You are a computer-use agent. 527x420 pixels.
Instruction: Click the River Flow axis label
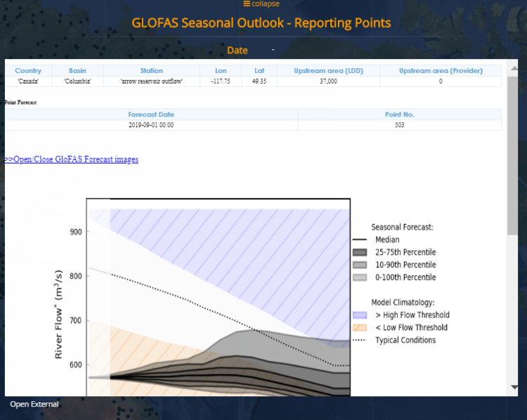[x=58, y=314]
